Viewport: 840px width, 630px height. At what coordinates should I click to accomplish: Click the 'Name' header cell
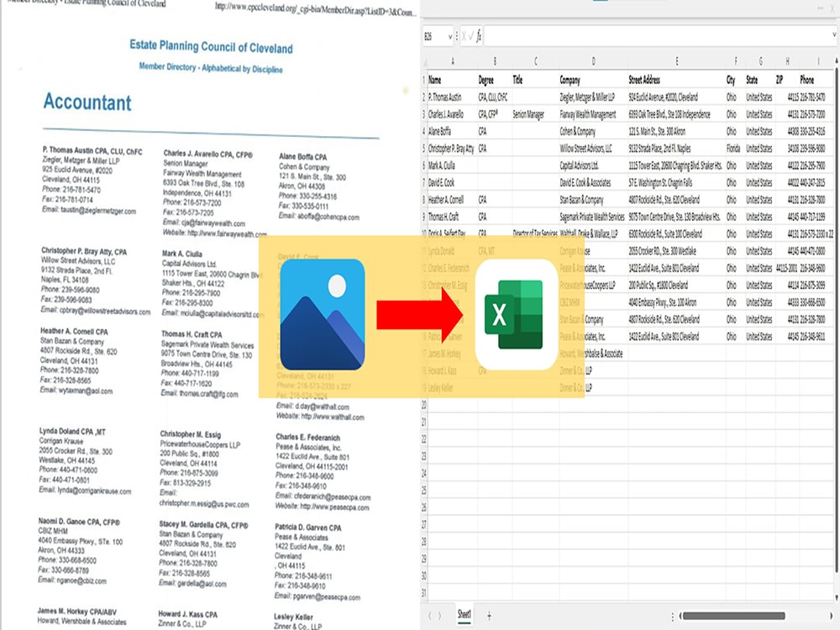tap(453, 80)
